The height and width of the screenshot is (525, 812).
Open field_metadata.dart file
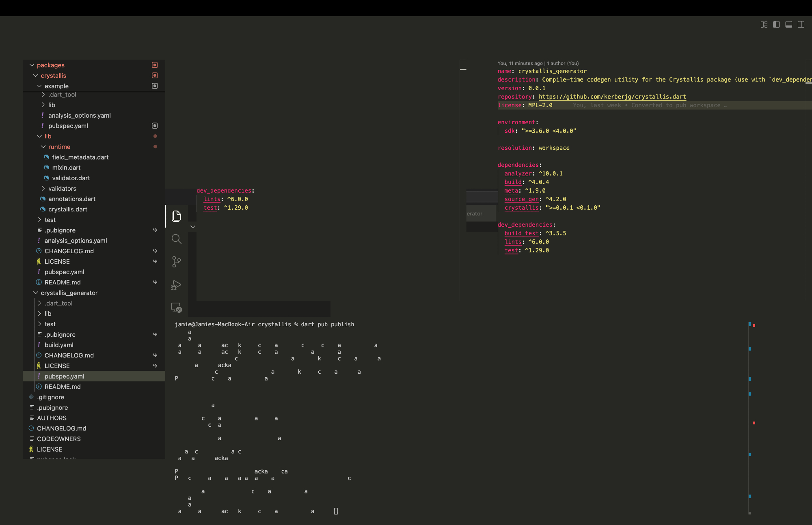pos(80,157)
